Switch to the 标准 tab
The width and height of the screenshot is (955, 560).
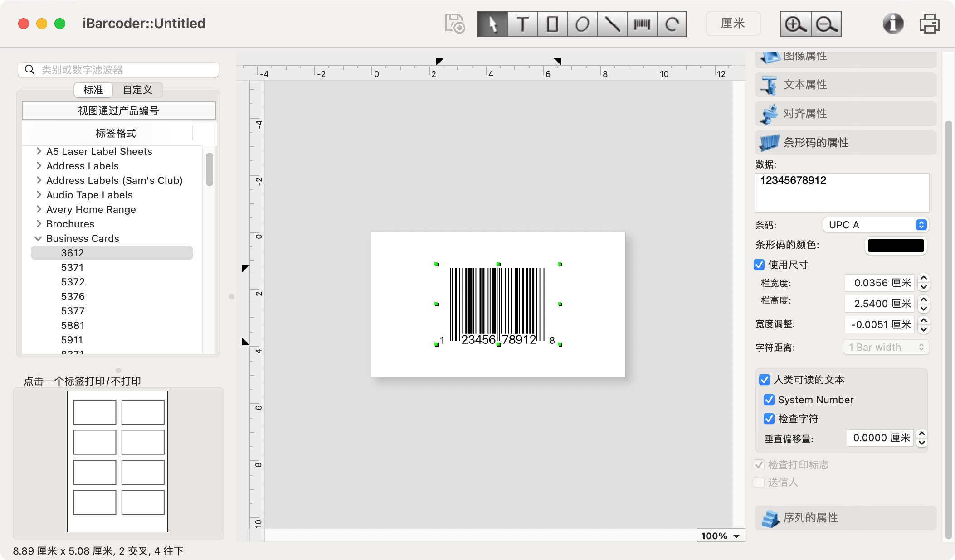pos(93,90)
